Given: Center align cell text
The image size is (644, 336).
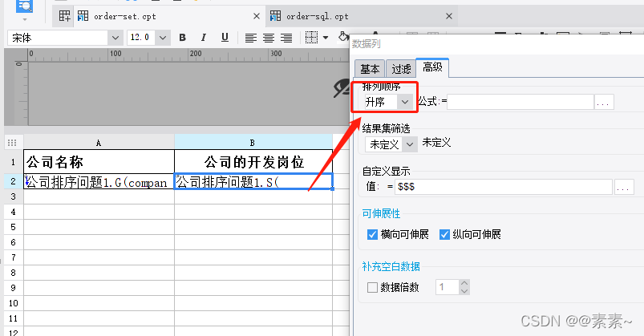Looking at the screenshot, I should tap(269, 38).
